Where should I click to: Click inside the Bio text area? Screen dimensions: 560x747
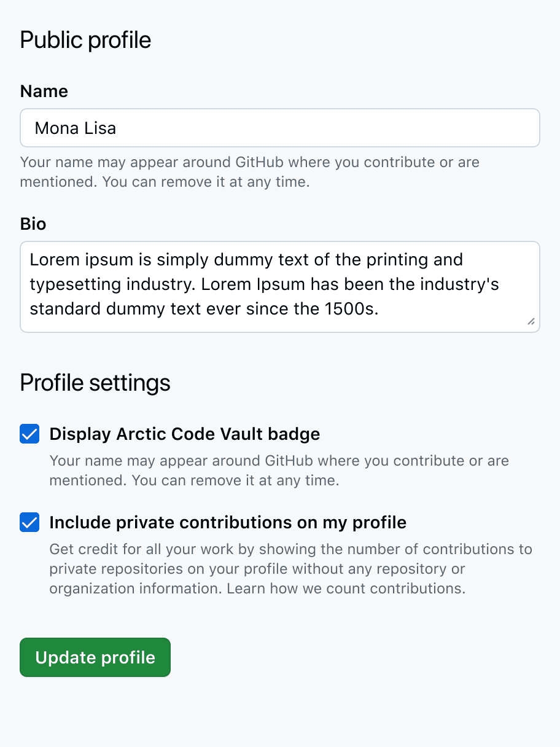280,284
